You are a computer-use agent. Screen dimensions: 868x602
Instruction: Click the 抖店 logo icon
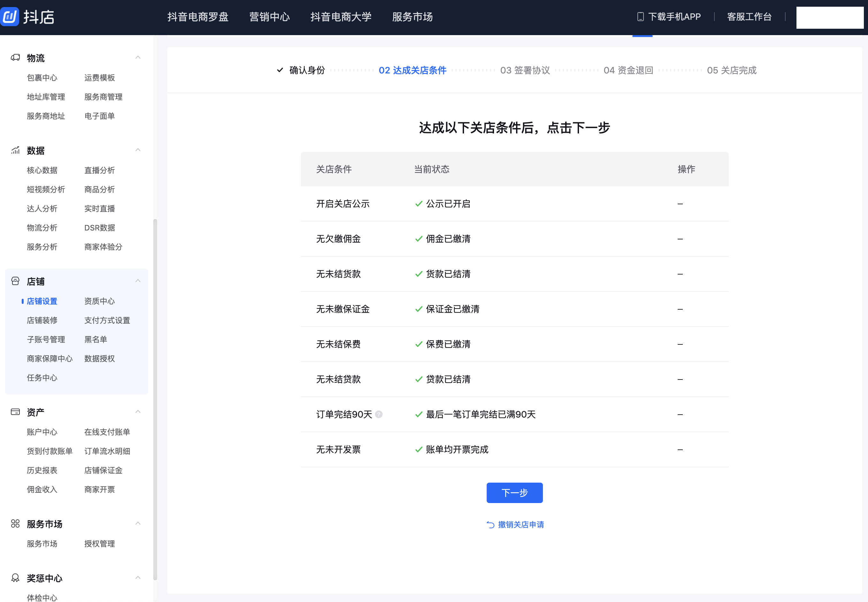[x=10, y=17]
